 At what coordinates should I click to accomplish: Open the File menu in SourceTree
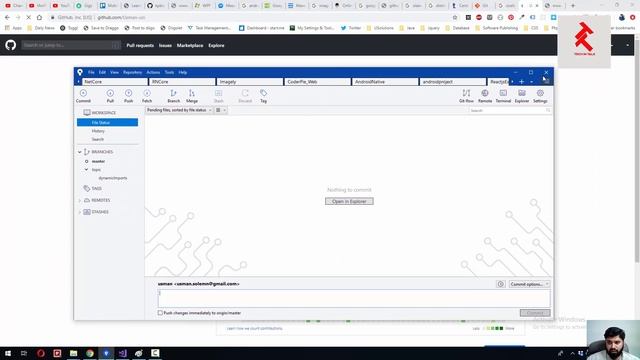(x=91, y=72)
